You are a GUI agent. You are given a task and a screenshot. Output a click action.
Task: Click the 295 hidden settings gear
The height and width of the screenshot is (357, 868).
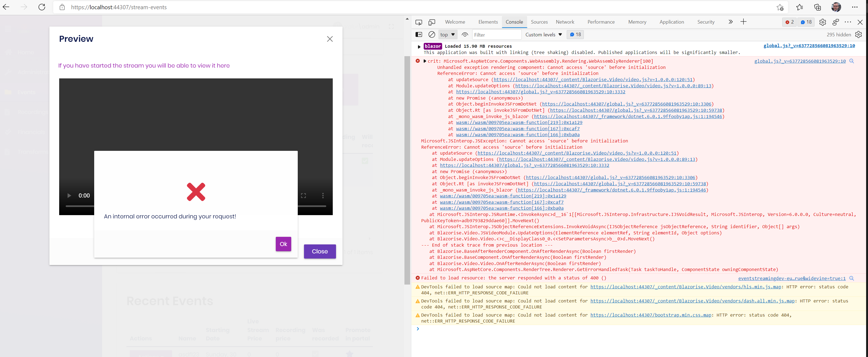pyautogui.click(x=858, y=34)
